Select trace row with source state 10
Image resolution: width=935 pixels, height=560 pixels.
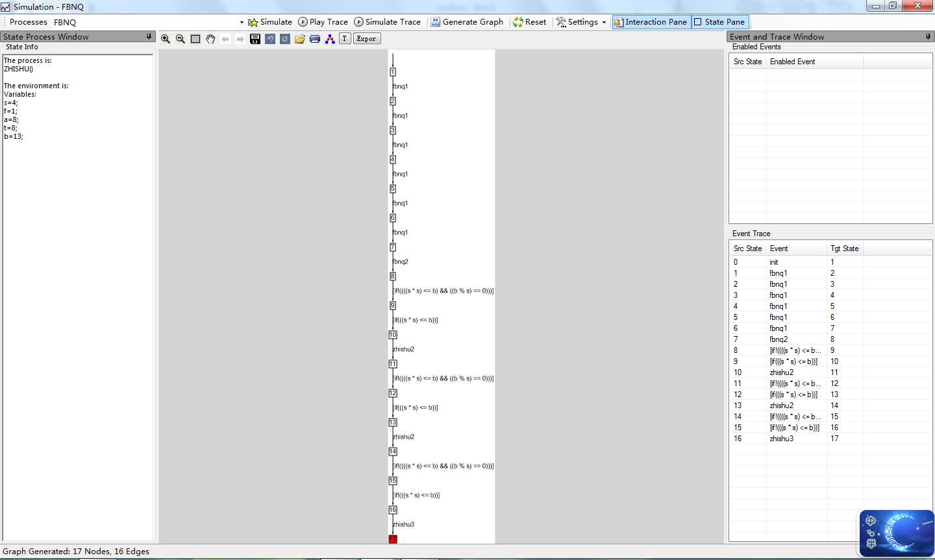tap(830, 372)
